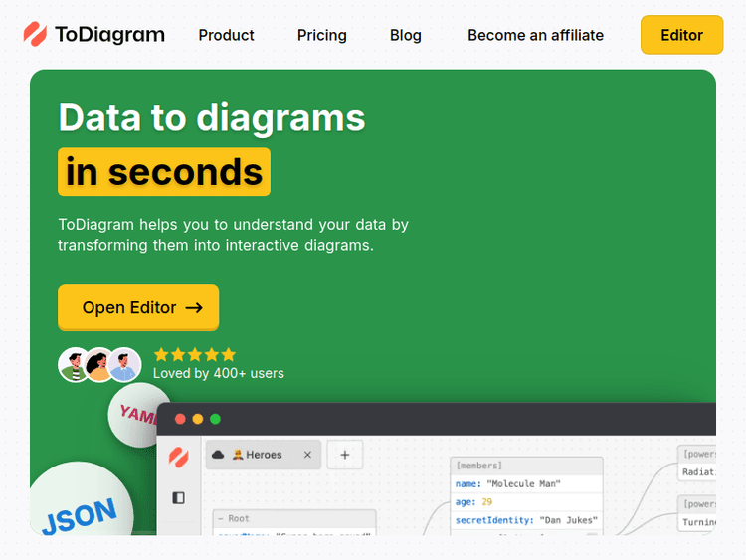This screenshot has height=560, width=746.
Task: Click the yellow Editor button in header
Action: (681, 35)
